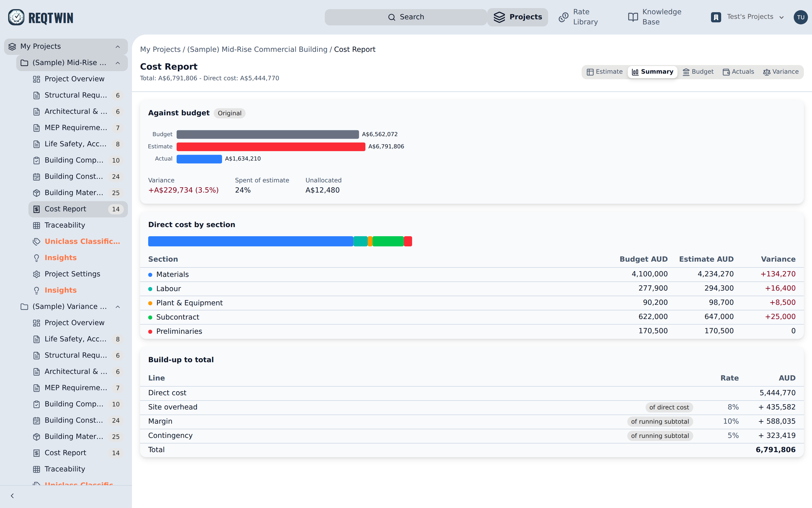Click the first Project Overview dashboard icon

[37, 79]
